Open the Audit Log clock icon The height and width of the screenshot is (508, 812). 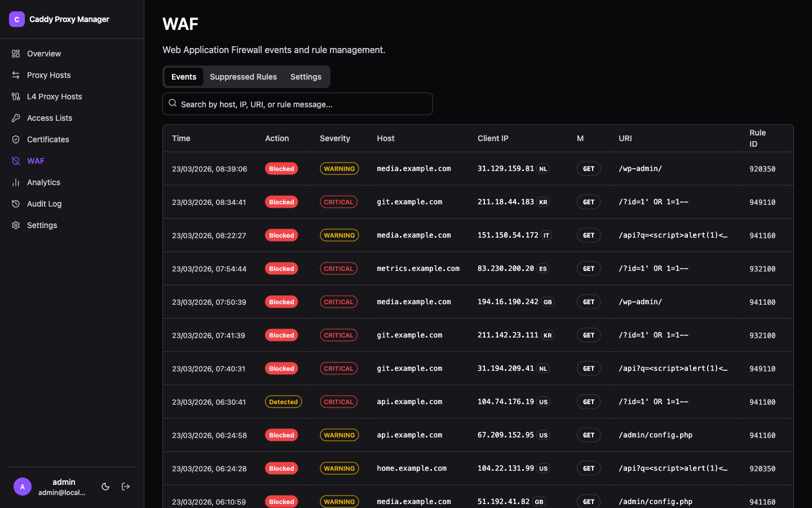pyautogui.click(x=16, y=204)
